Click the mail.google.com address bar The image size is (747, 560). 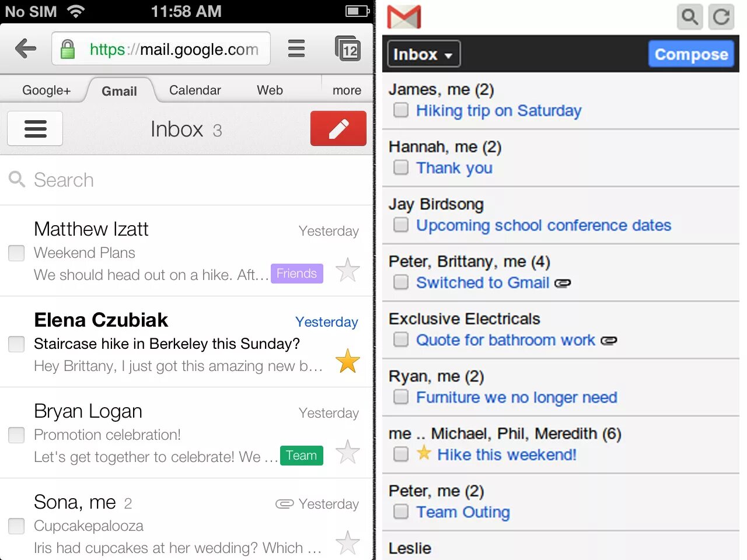coord(161,48)
